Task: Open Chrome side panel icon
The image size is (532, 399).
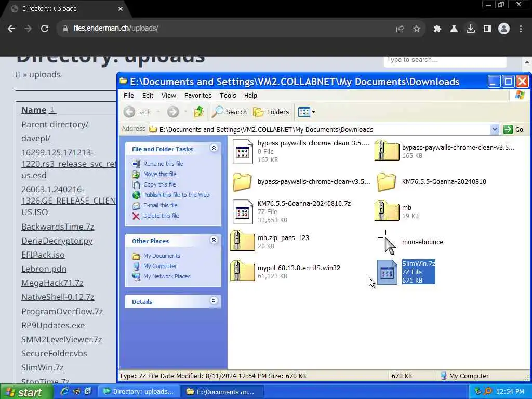Action: [x=487, y=29]
